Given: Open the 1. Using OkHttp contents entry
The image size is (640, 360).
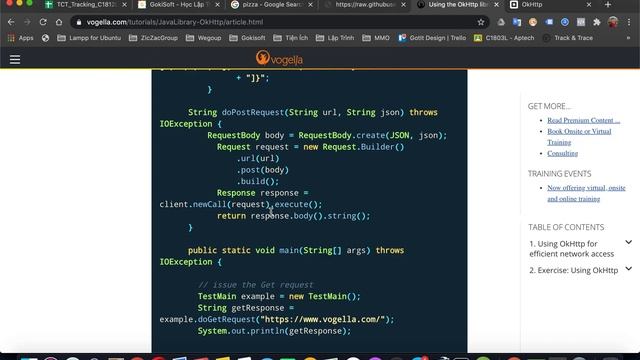Looking at the screenshot, I should (571, 249).
